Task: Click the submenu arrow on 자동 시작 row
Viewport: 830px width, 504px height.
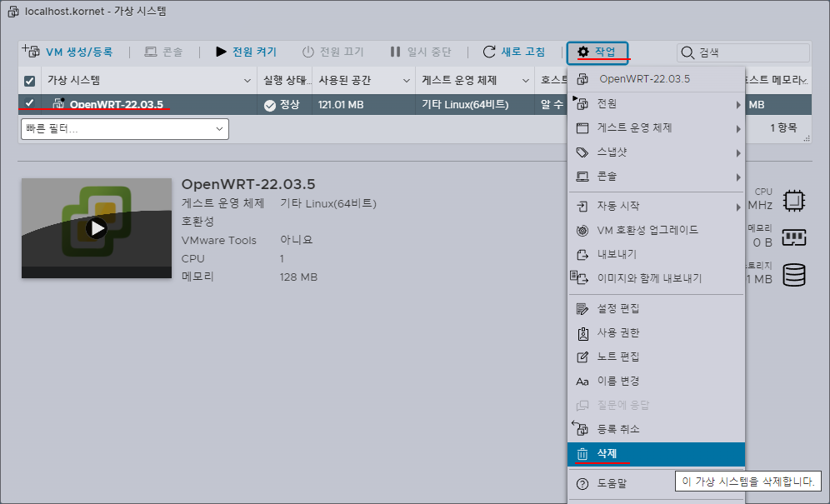Action: [x=737, y=207]
